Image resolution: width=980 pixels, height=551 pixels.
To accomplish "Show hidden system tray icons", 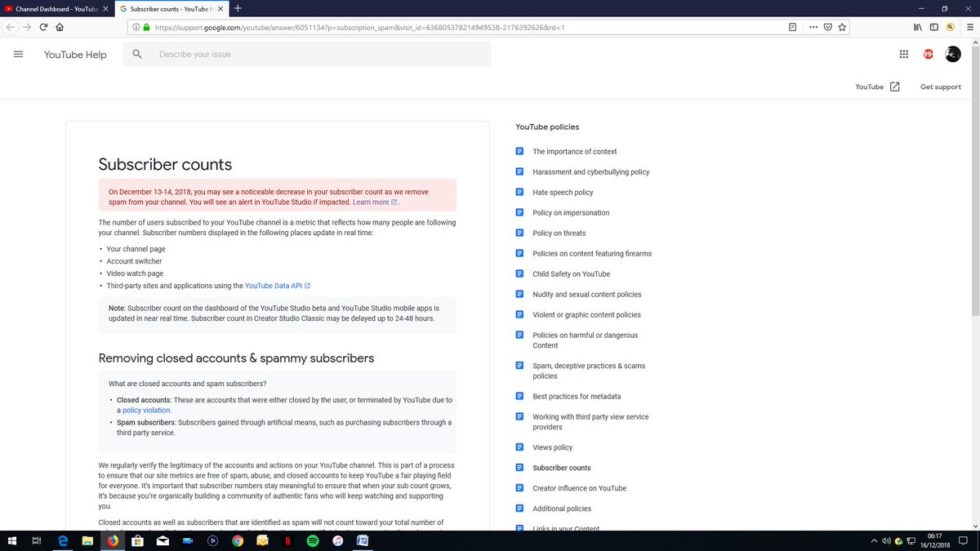I will (x=874, y=540).
